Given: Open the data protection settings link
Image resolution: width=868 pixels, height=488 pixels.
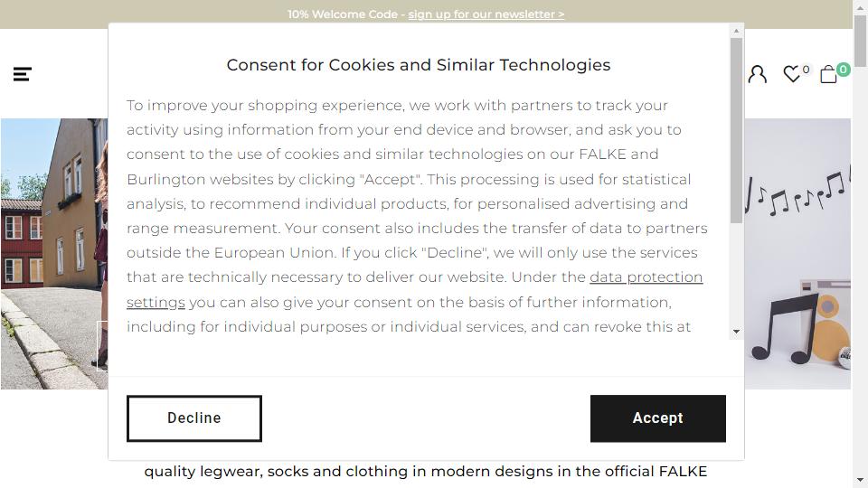Looking at the screenshot, I should click(415, 289).
